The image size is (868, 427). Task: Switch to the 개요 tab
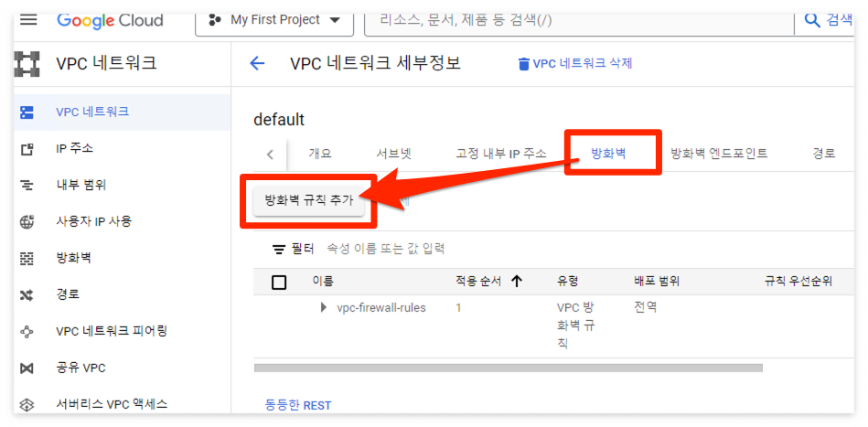pyautogui.click(x=320, y=154)
